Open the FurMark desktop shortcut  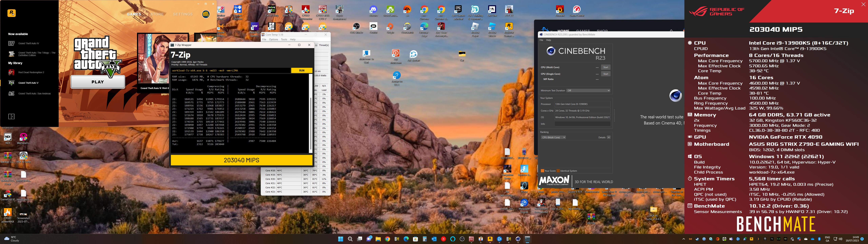pyautogui.click(x=560, y=12)
